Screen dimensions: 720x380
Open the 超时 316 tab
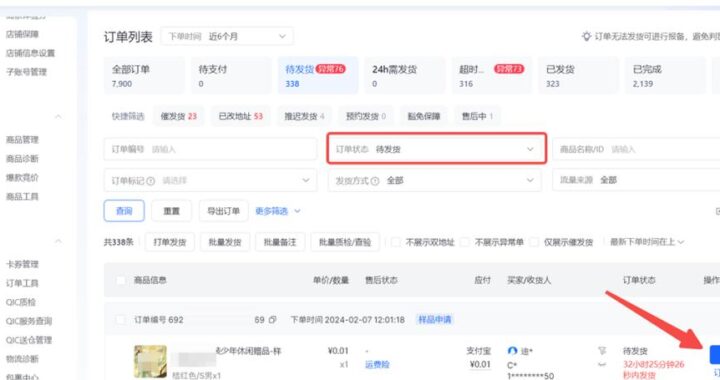[491, 76]
